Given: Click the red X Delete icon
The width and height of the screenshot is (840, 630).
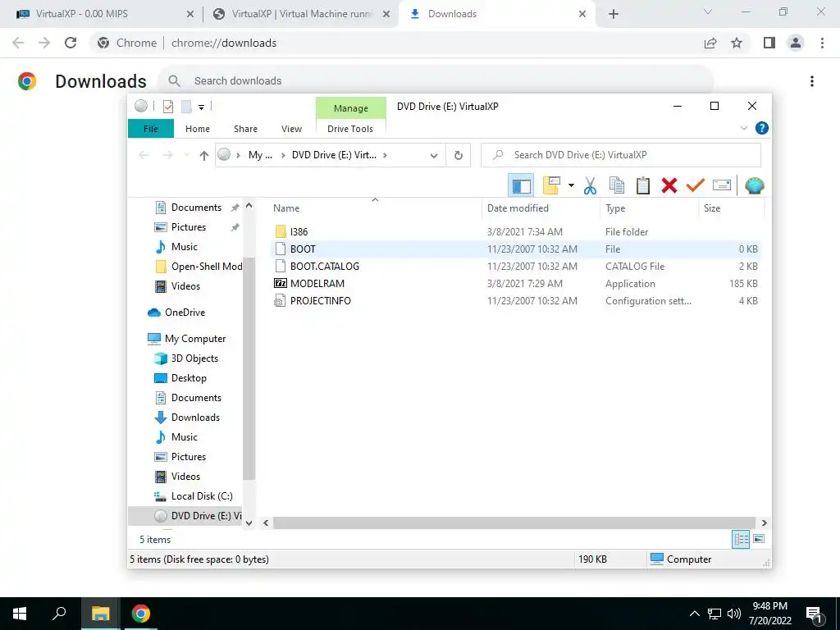Looking at the screenshot, I should click(x=669, y=186).
